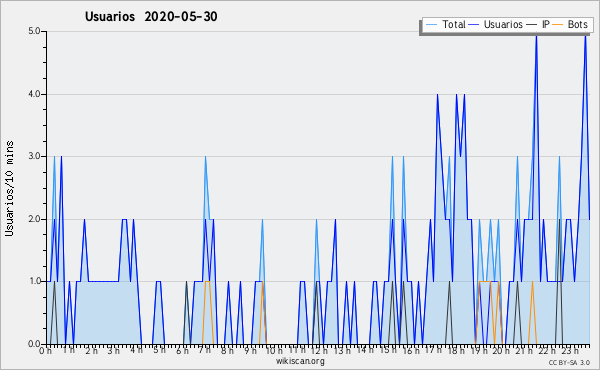
Task: Select the 'IP' legend entry
Action: [546, 24]
